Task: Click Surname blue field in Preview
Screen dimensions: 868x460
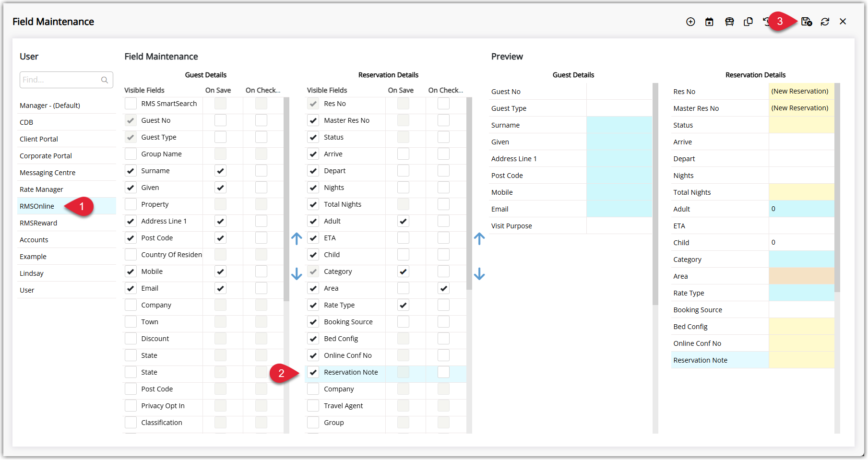Action: coord(619,125)
